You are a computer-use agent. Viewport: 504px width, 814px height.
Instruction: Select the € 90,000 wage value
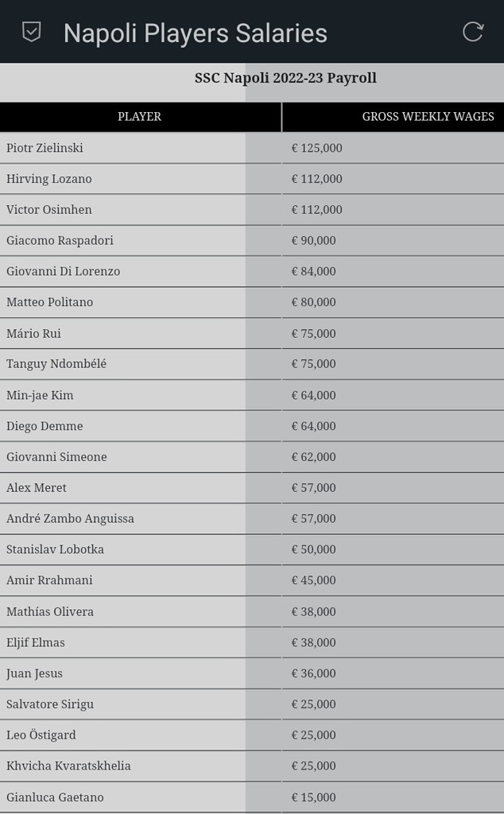point(313,240)
